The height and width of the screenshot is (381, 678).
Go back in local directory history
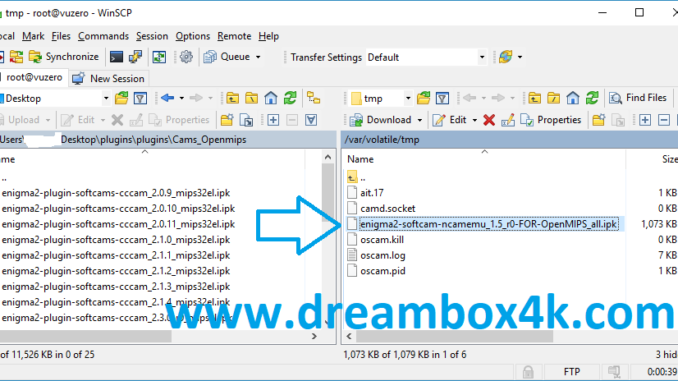(x=167, y=98)
